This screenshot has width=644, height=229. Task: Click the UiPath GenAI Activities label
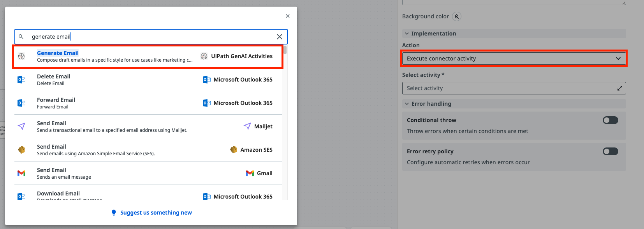(x=242, y=56)
